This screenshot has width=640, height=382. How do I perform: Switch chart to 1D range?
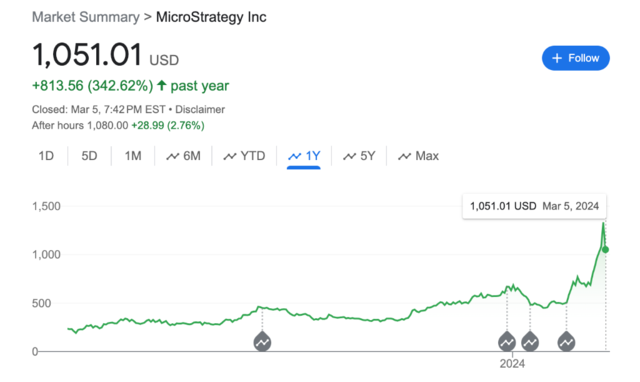[46, 156]
